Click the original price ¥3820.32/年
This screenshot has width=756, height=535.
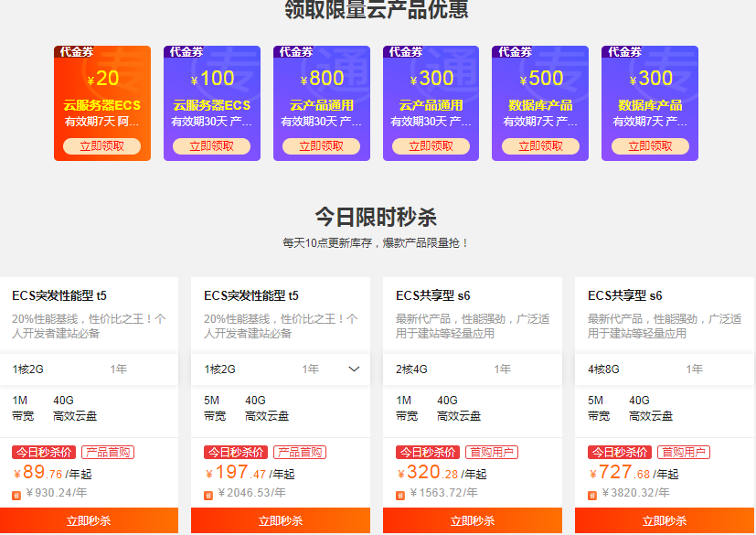pyautogui.click(x=635, y=493)
